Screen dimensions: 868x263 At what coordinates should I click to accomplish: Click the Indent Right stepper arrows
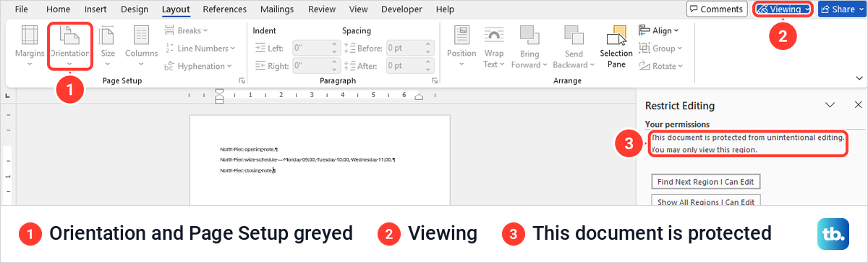click(335, 66)
